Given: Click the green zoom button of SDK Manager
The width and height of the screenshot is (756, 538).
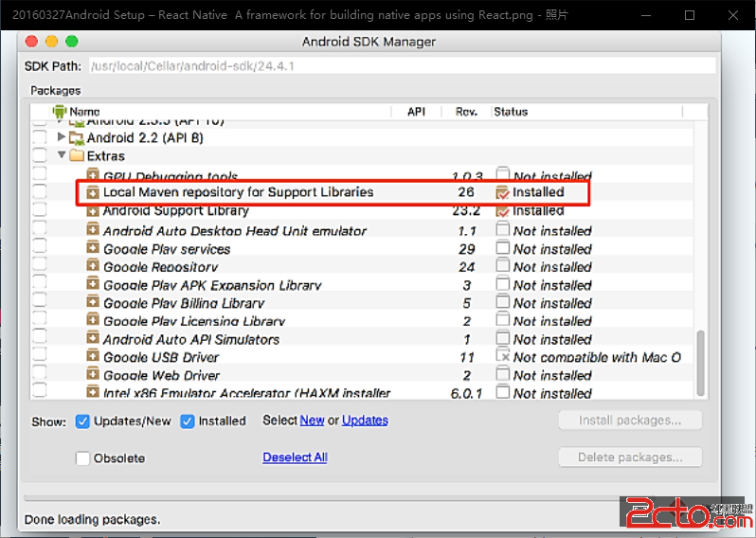Looking at the screenshot, I should (72, 42).
